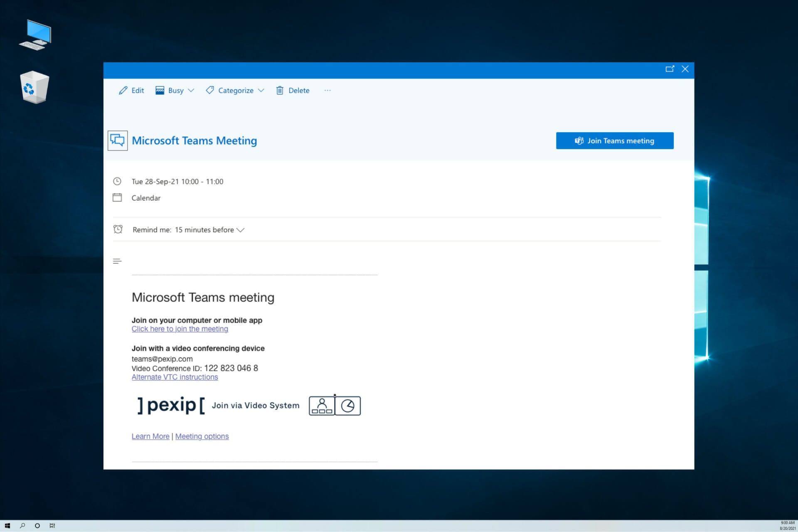This screenshot has width=798, height=532.
Task: Open the Windows Start menu
Action: click(7, 526)
